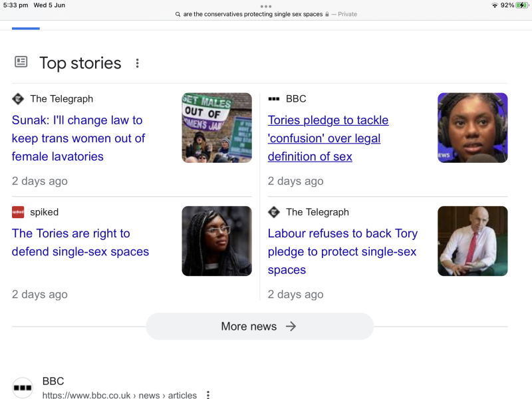532x399 pixels.
Task: Click the spiked red logo icon
Action: [x=18, y=212]
